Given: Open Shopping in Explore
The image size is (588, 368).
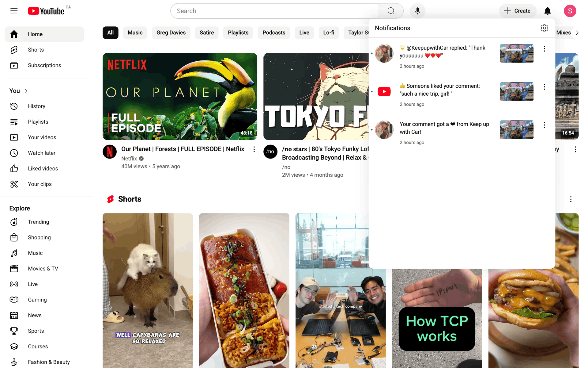Looking at the screenshot, I should (44, 237).
